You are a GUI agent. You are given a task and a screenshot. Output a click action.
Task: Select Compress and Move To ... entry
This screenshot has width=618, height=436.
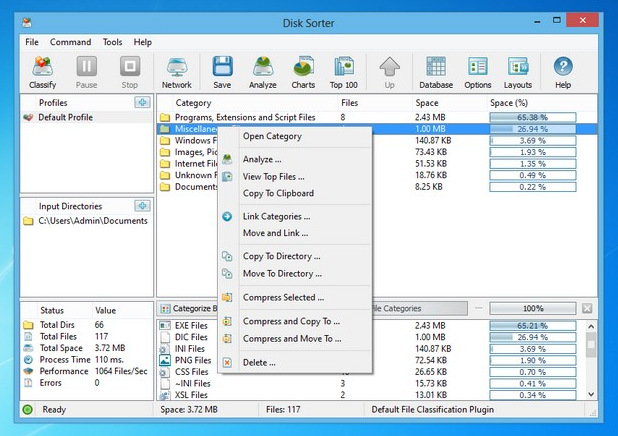295,339
